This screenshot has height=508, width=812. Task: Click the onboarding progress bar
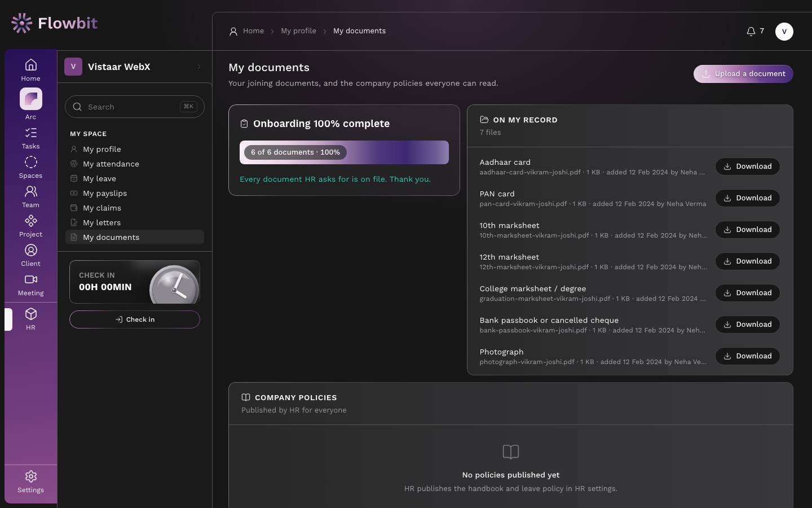[x=344, y=152]
